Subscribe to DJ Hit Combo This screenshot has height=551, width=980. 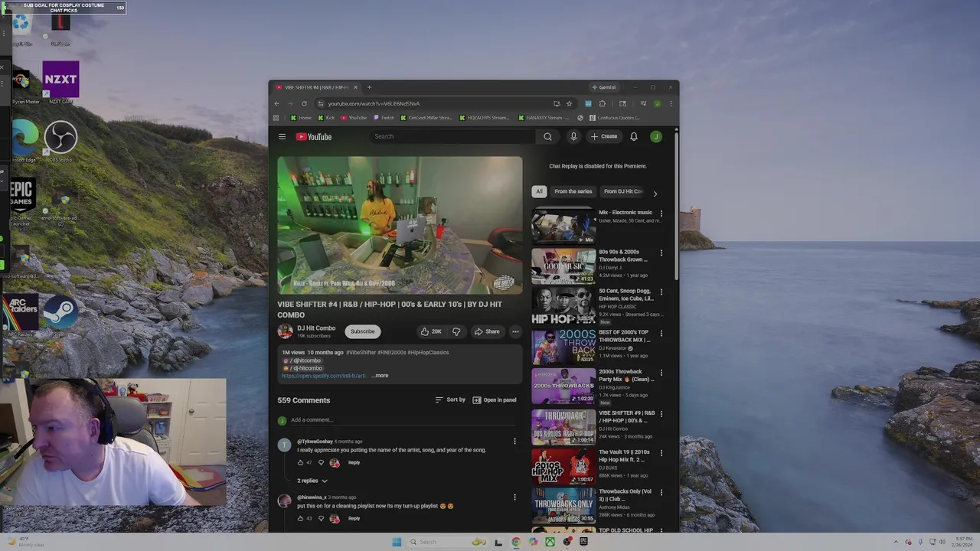click(363, 331)
